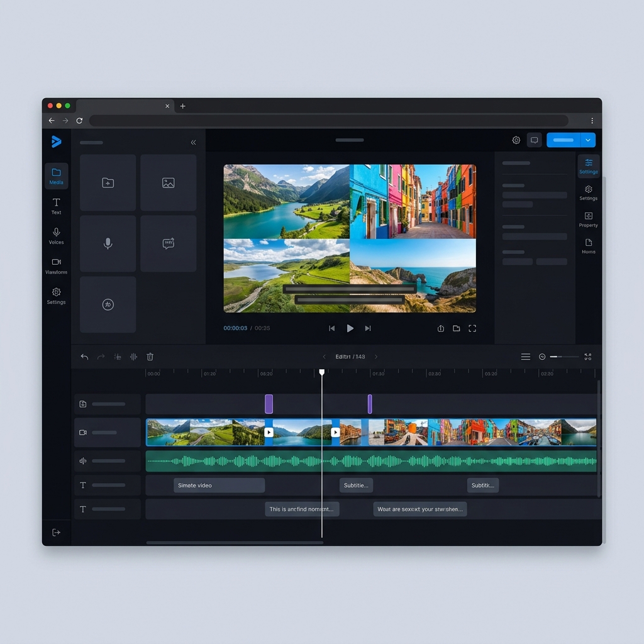This screenshot has height=644, width=644.
Task: Select the first purple marker clip
Action: (x=269, y=404)
